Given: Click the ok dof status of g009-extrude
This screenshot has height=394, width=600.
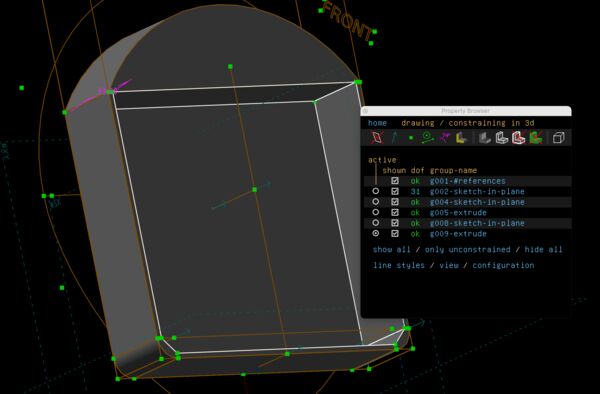Looking at the screenshot, I should (415, 234).
